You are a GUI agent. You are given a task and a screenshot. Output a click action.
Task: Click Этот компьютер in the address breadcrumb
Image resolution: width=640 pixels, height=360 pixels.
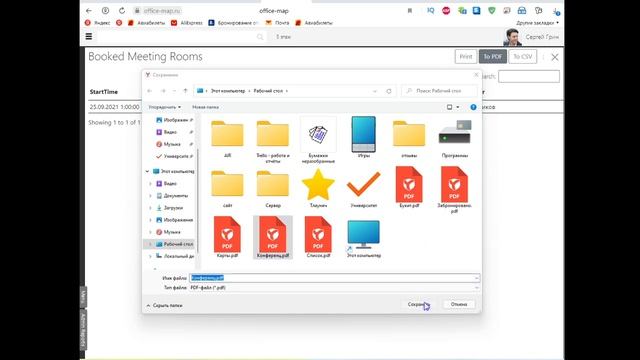[228, 91]
